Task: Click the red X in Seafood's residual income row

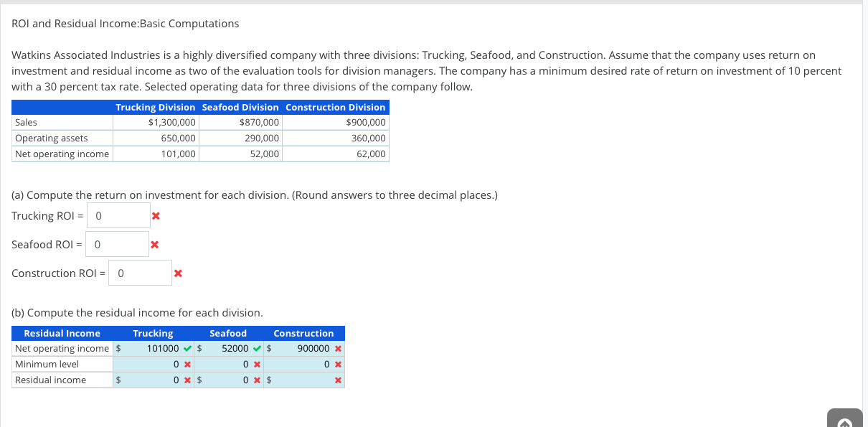Action: tap(255, 380)
